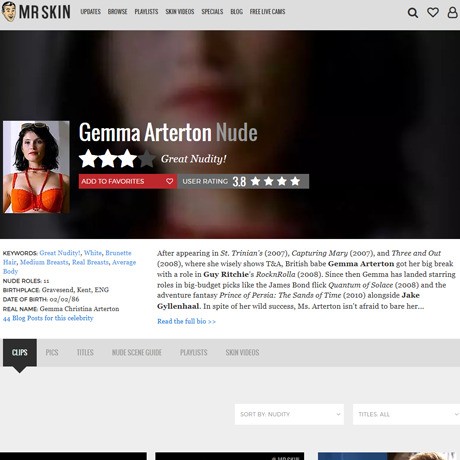Viewport: 460px width, 460px height.
Task: Open the Browse menu in navigation
Action: click(117, 12)
